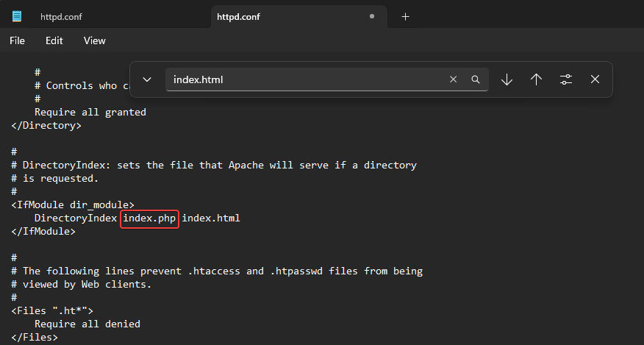The width and height of the screenshot is (644, 345).
Task: Find previous match with up arrow
Action: click(x=536, y=79)
